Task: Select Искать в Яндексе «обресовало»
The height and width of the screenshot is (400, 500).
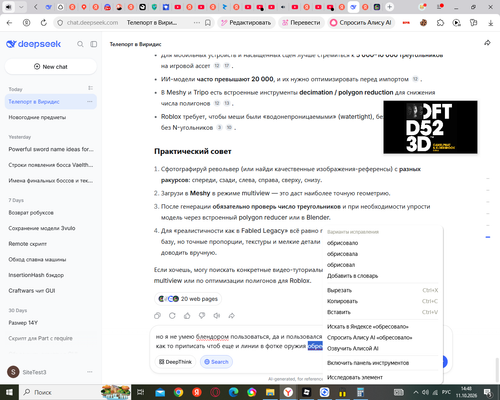Action: pos(383,327)
